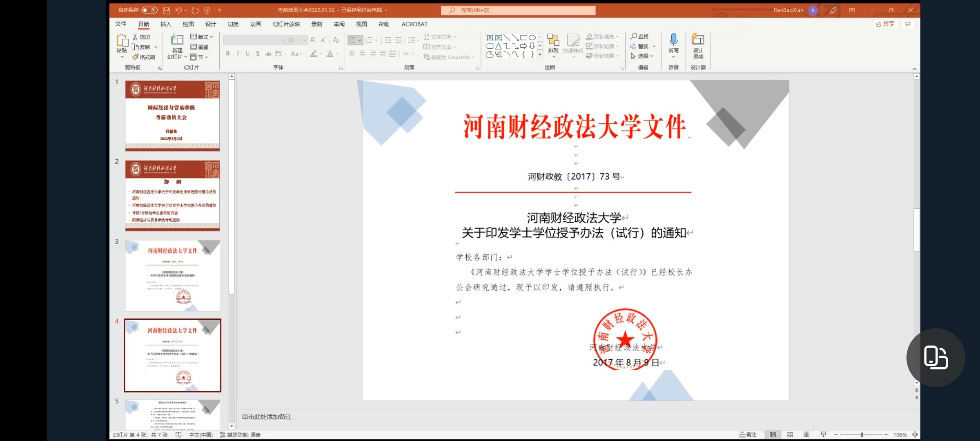This screenshot has width=980, height=441.
Task: Toggle the AutoSave (自动保存) switch
Action: click(x=149, y=10)
